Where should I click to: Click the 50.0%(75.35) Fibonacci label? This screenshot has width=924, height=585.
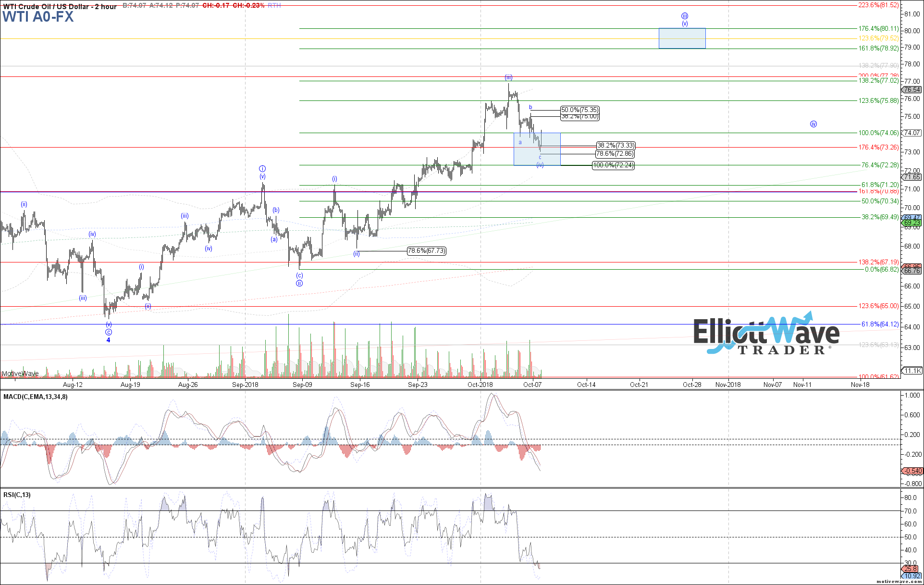click(x=580, y=110)
